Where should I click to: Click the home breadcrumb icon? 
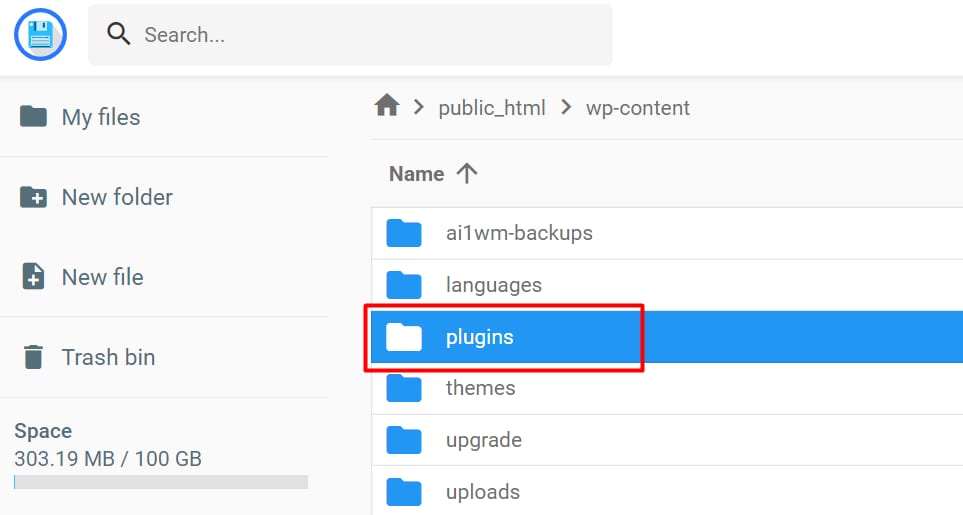click(387, 106)
